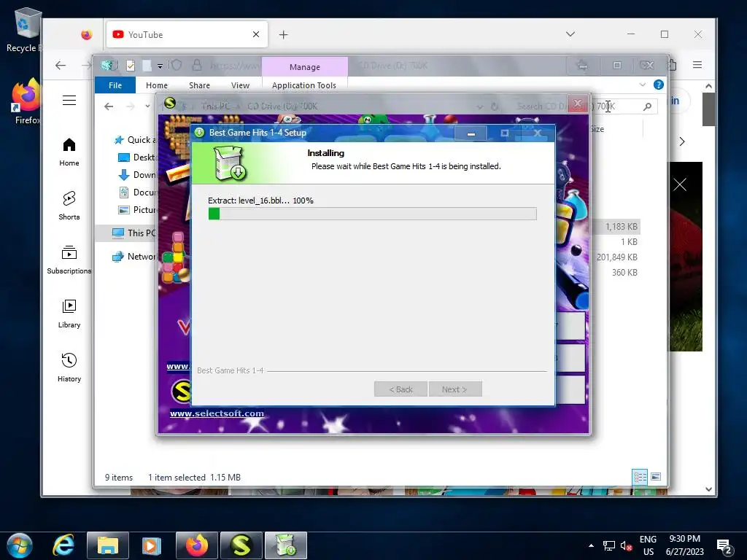This screenshot has height=560, width=747.
Task: Open www.selectsoft.com link in autorun window
Action: pyautogui.click(x=217, y=413)
